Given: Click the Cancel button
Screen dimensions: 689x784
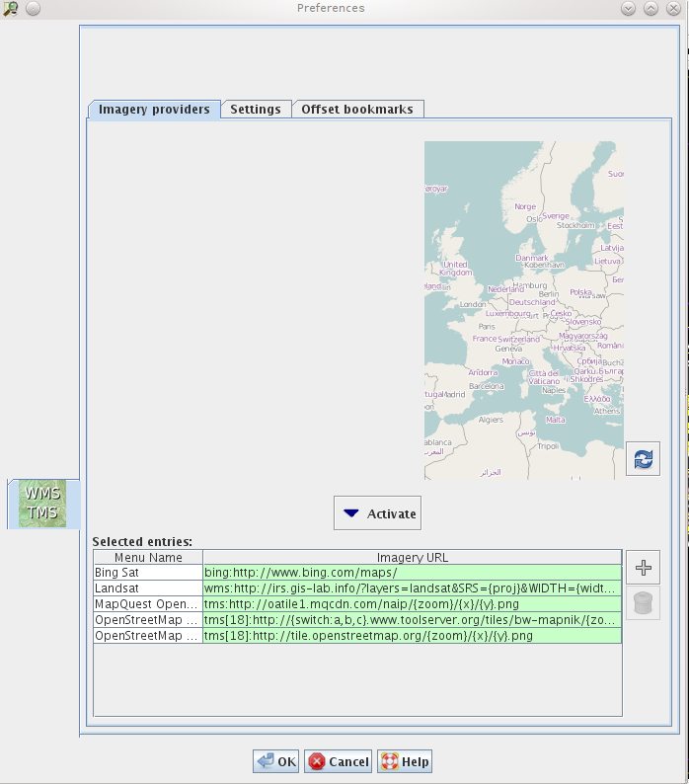Looking at the screenshot, I should (339, 761).
